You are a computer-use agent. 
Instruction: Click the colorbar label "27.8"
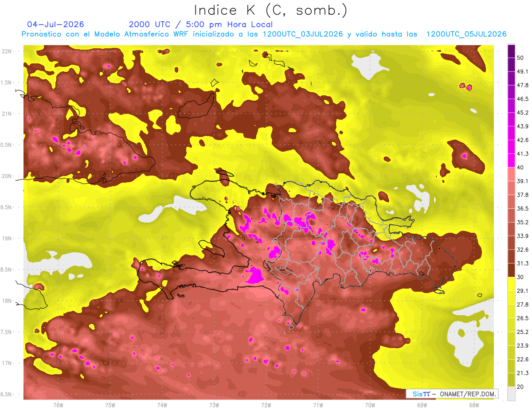pos(523,305)
